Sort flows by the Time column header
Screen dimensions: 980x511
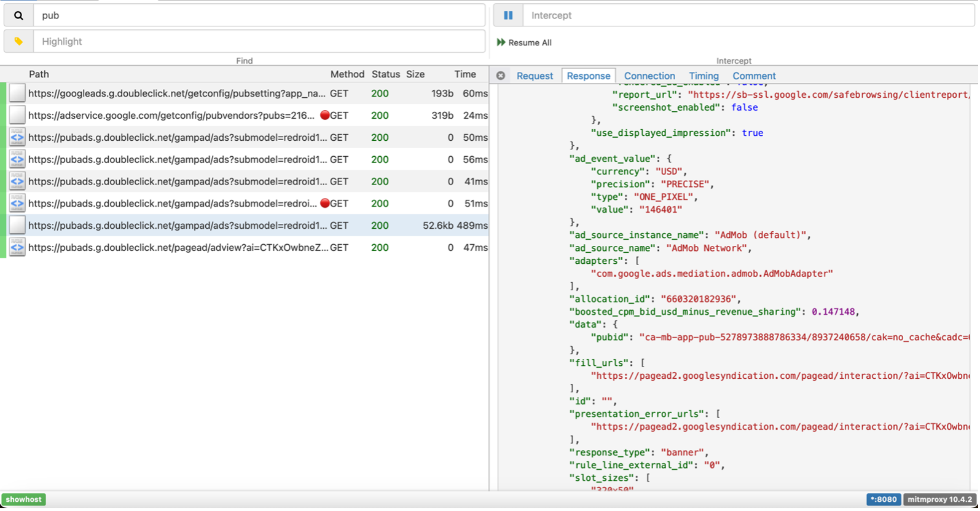465,74
